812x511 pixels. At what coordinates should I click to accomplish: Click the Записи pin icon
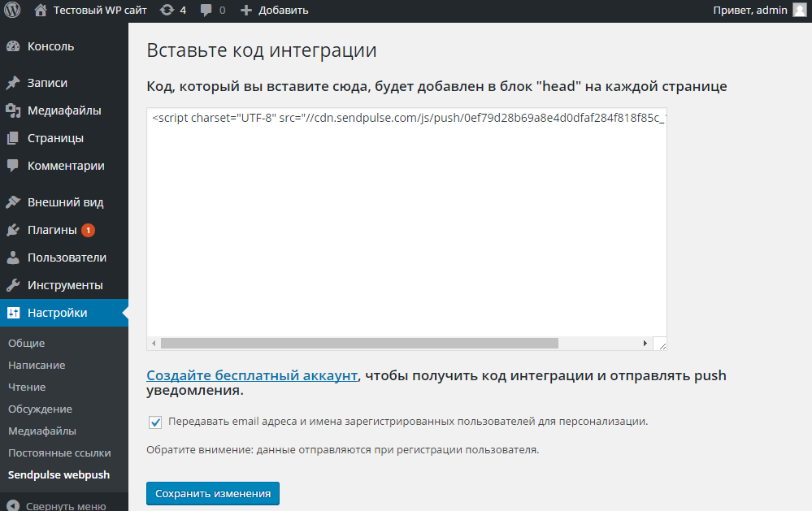tap(13, 83)
